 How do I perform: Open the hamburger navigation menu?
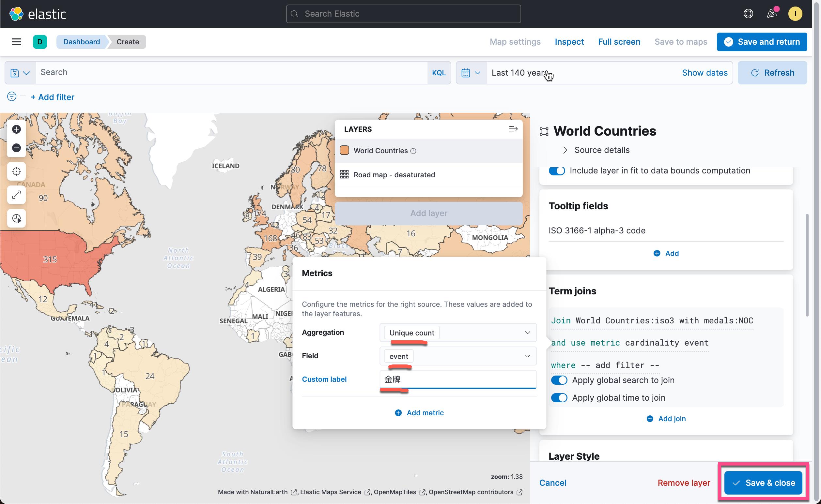[16, 42]
